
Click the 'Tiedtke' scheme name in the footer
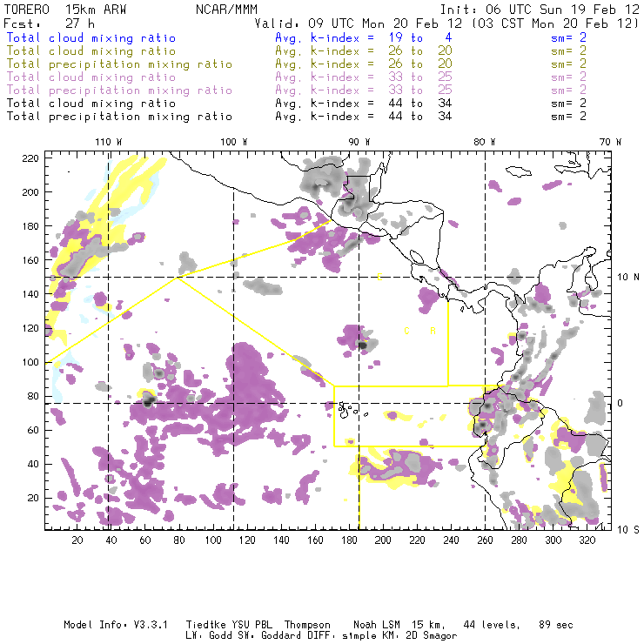pyautogui.click(x=205, y=625)
